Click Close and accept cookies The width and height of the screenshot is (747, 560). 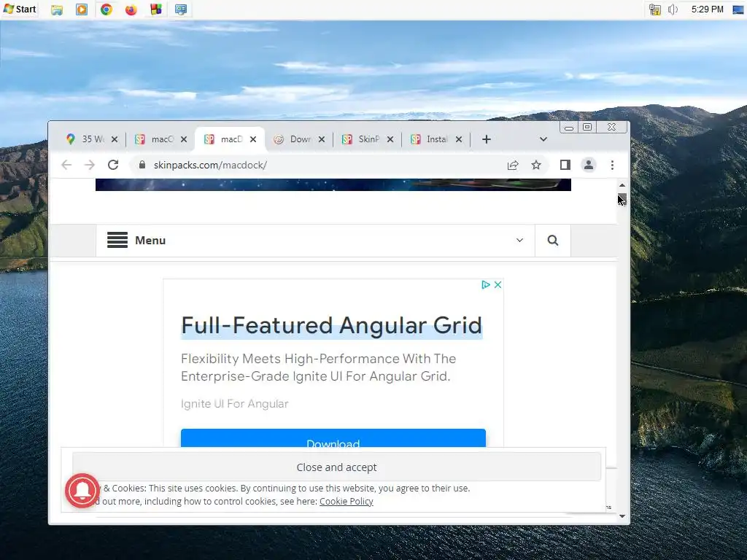click(x=337, y=467)
